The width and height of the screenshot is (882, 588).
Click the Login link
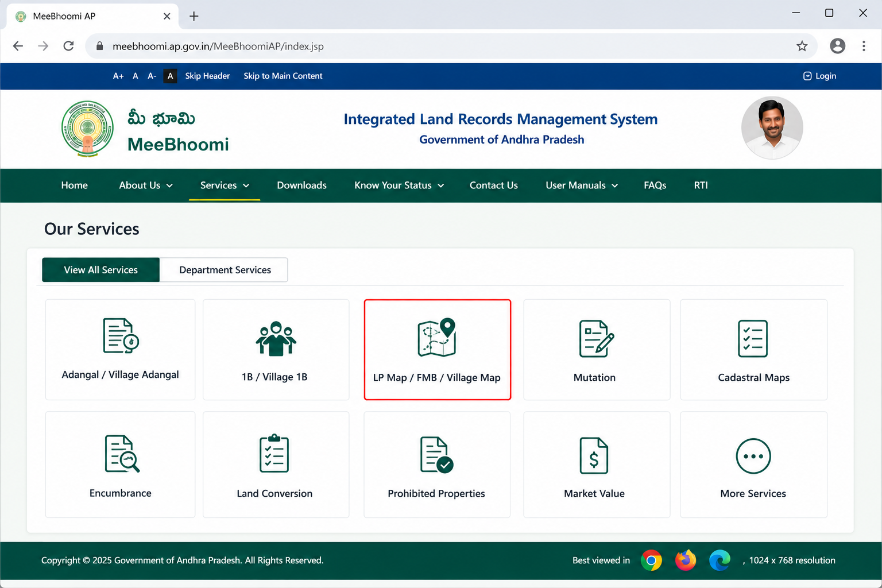[x=819, y=76]
